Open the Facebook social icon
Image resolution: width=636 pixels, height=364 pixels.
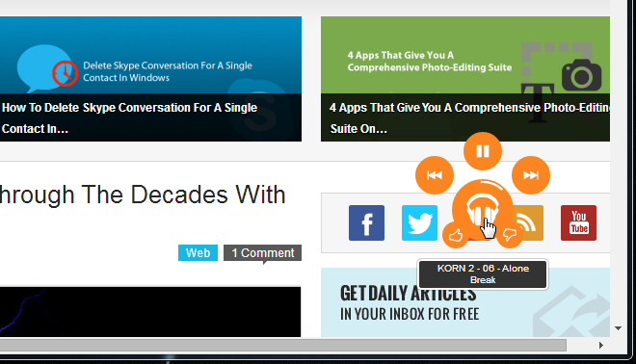[367, 223]
